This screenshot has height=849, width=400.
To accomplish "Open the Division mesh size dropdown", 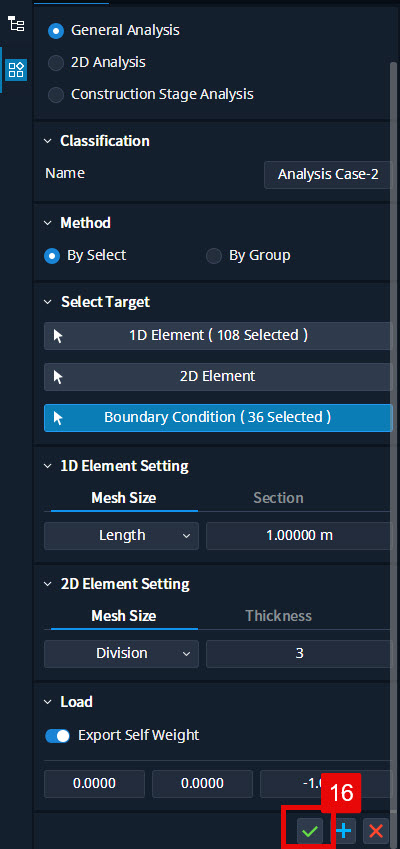I will point(121,654).
